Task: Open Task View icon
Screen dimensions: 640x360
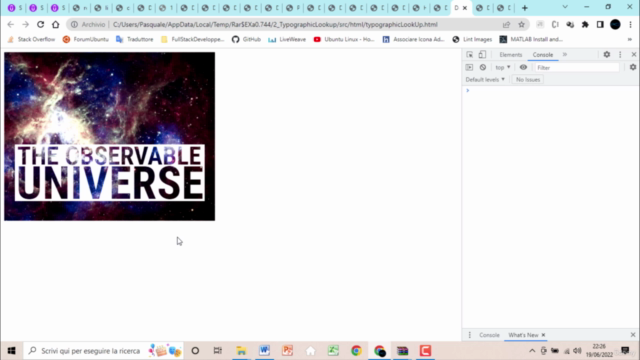Action: [218, 351]
